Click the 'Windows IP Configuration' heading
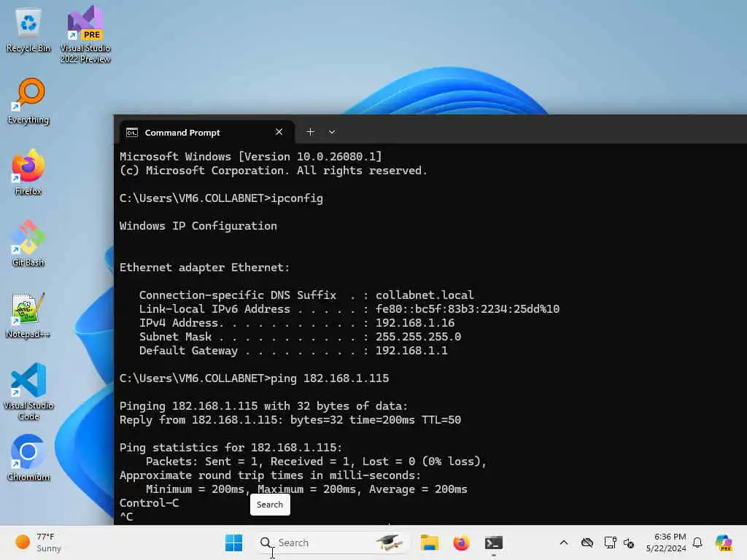Viewport: 747px width, 560px height. point(198,226)
